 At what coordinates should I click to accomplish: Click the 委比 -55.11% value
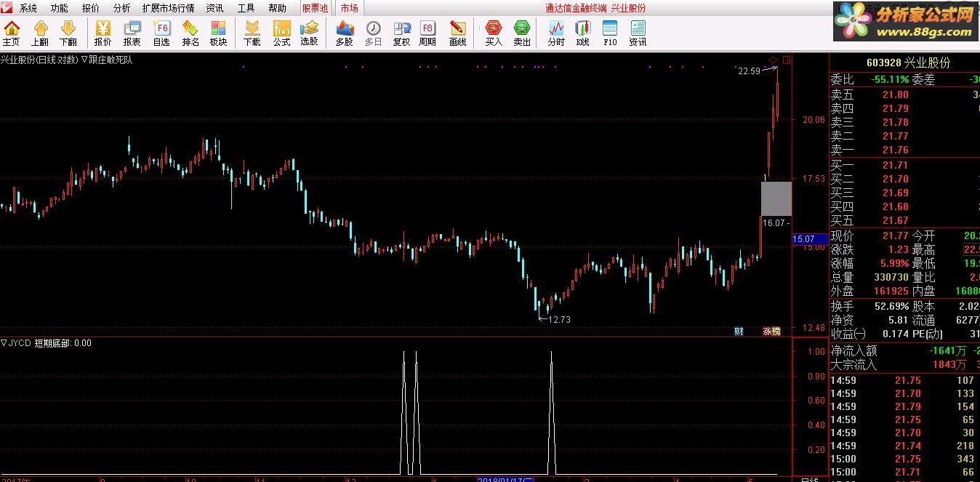[891, 80]
